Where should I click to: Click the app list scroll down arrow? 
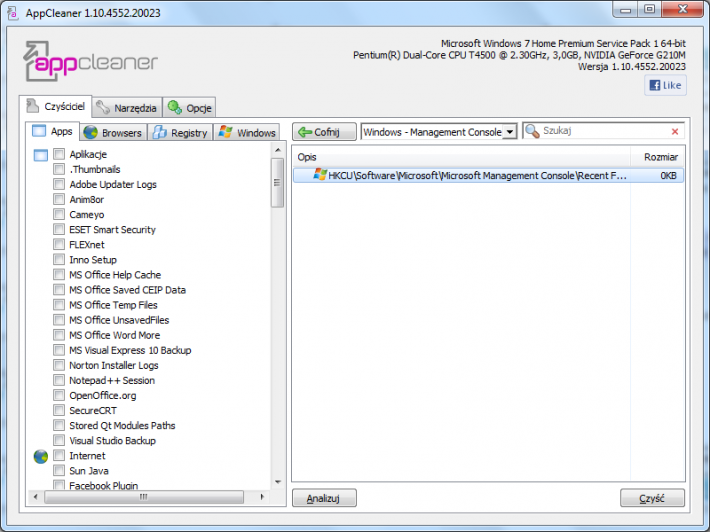(x=278, y=482)
